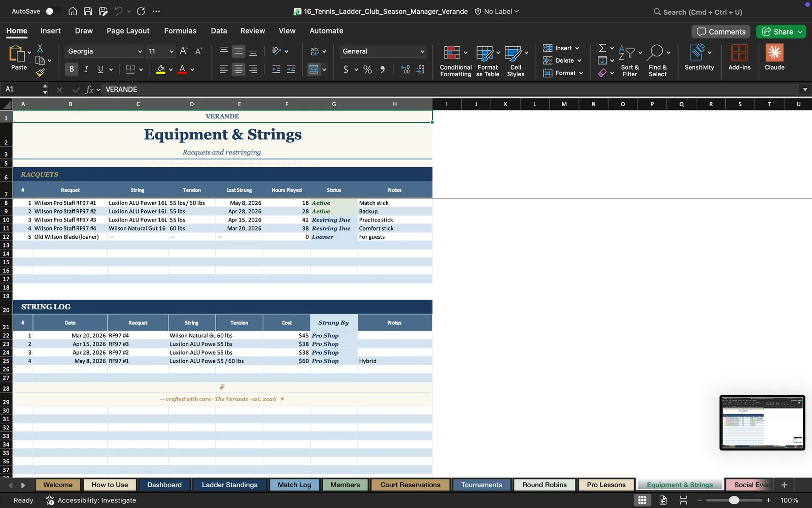Image resolution: width=812 pixels, height=508 pixels.
Task: Toggle the AutoSave switch
Action: click(x=50, y=11)
